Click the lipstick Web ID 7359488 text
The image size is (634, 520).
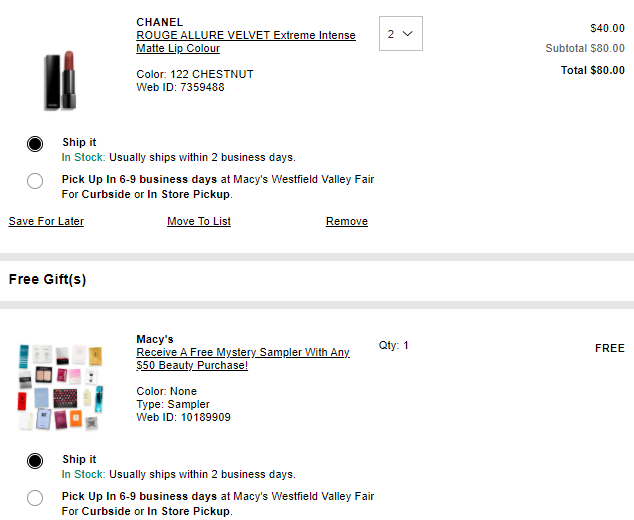(x=180, y=87)
